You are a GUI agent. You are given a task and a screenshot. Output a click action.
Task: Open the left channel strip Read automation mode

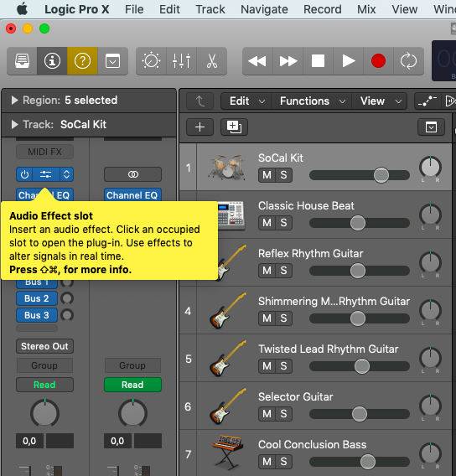coord(44,385)
